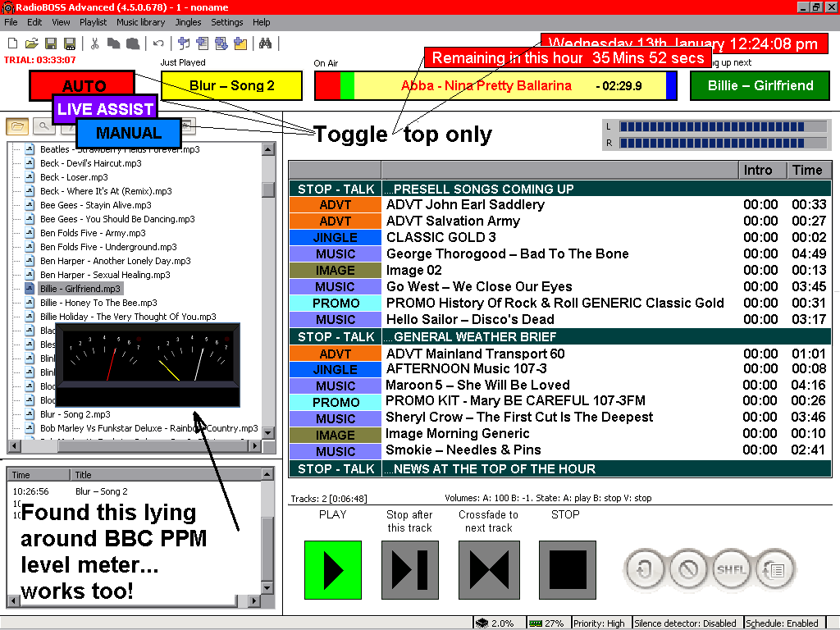
Task: Click the Title column header in history list
Action: coord(166,475)
